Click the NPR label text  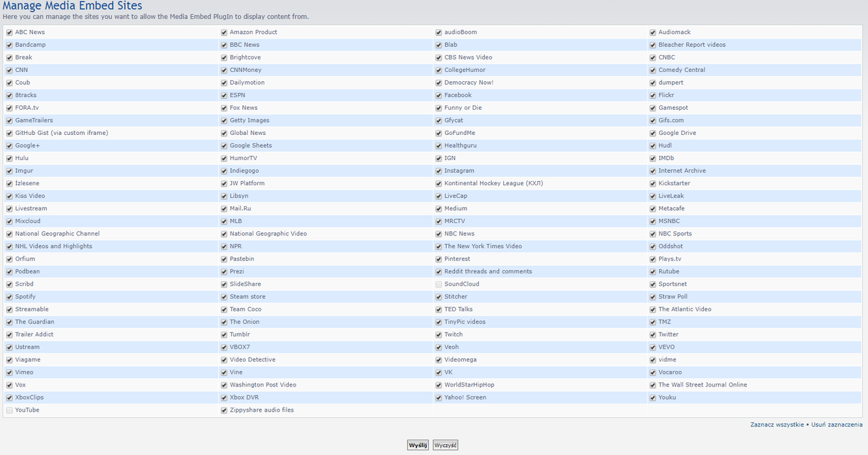236,246
